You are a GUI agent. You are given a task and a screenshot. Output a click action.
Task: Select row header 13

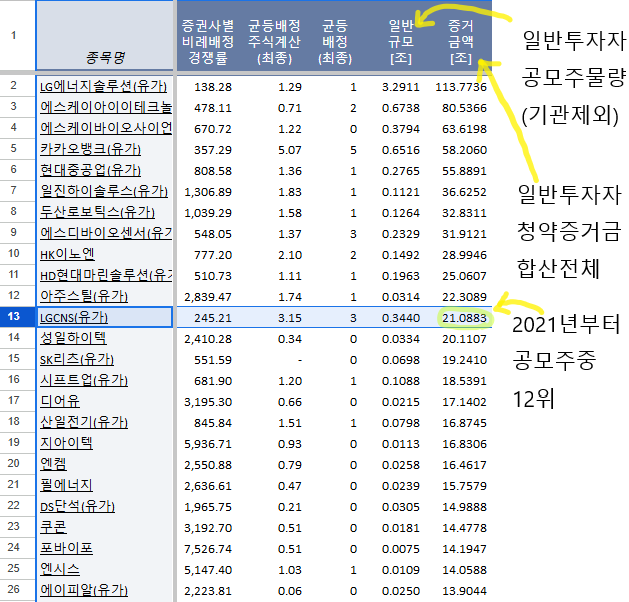coord(17,316)
